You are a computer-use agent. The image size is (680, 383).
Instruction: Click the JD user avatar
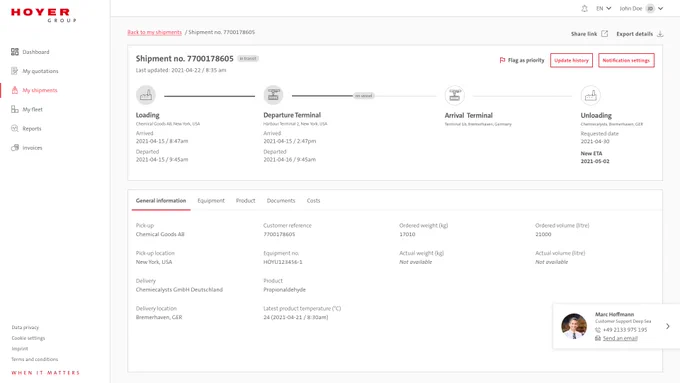tap(650, 8)
